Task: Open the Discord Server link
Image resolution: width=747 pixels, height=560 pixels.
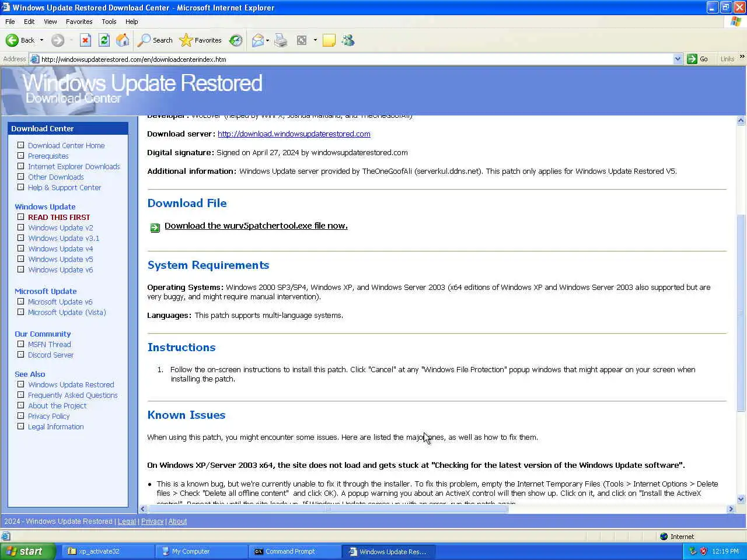Action: [x=51, y=355]
